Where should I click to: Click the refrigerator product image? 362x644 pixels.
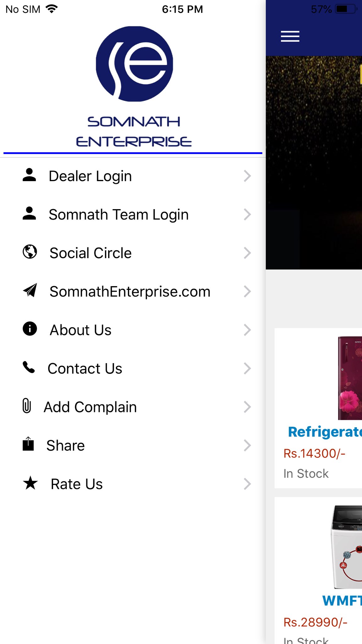350,378
